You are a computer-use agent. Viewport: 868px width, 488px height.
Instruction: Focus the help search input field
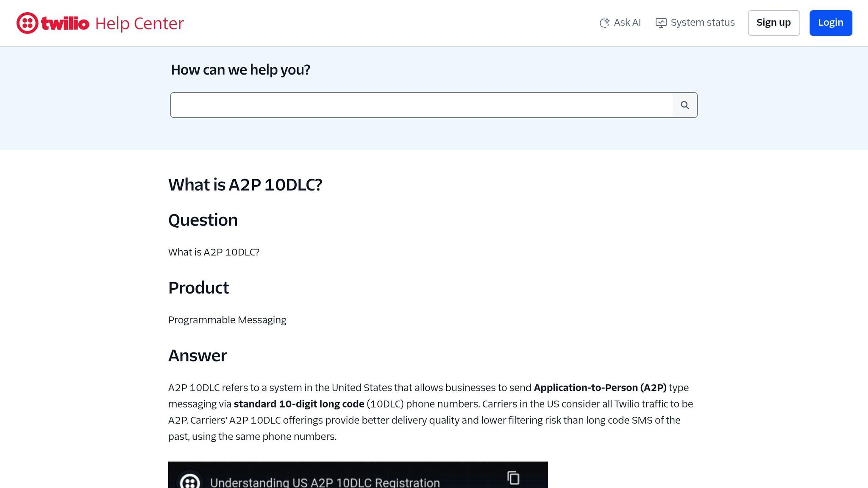point(421,105)
